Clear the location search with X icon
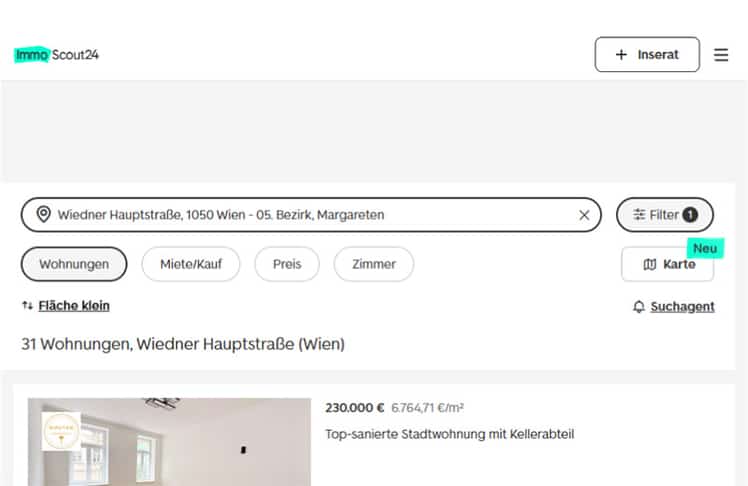This screenshot has height=486, width=748. [x=584, y=215]
